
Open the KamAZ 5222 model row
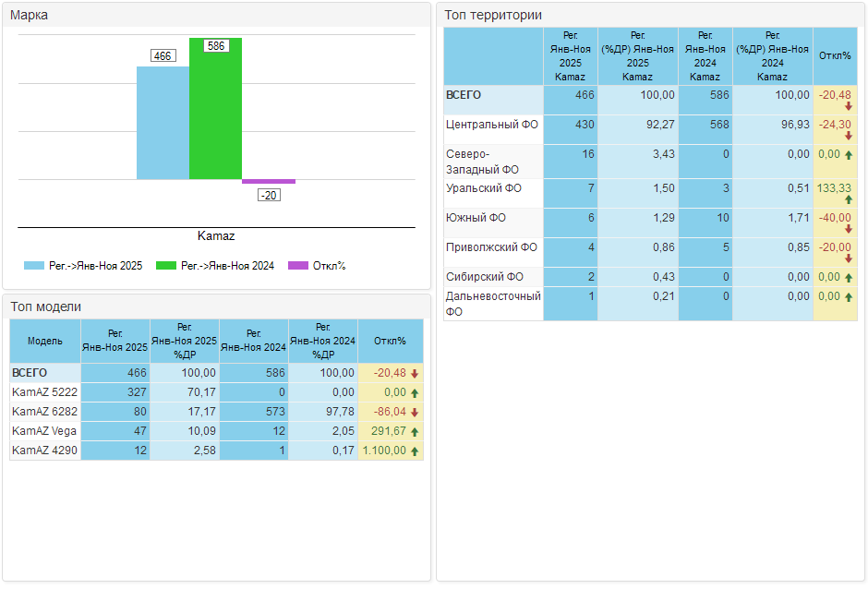click(44, 392)
